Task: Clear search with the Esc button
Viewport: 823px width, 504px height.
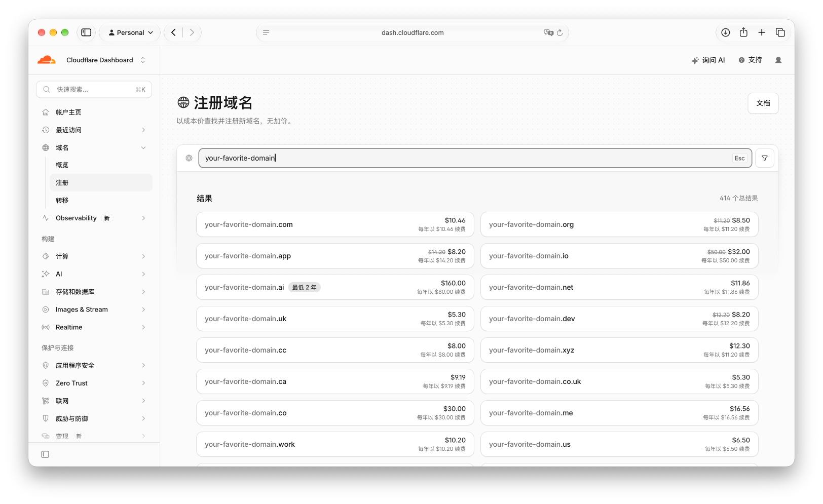Action: (x=739, y=158)
